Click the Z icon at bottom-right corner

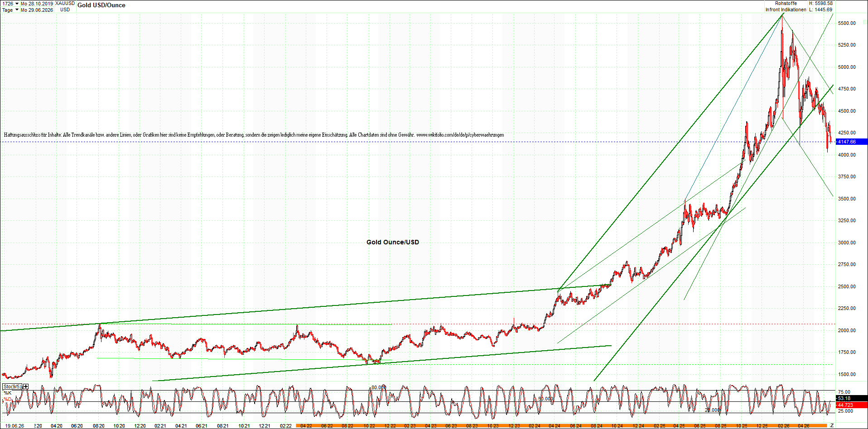pos(832,425)
